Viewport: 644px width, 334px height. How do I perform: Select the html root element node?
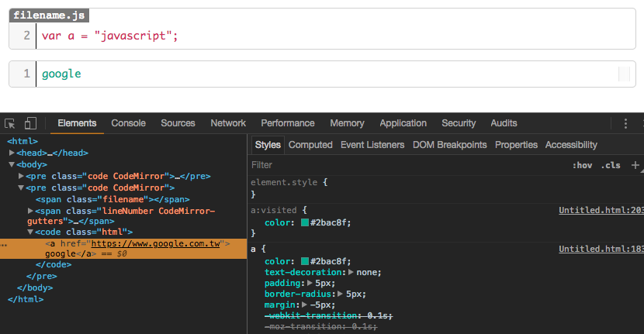(23, 141)
